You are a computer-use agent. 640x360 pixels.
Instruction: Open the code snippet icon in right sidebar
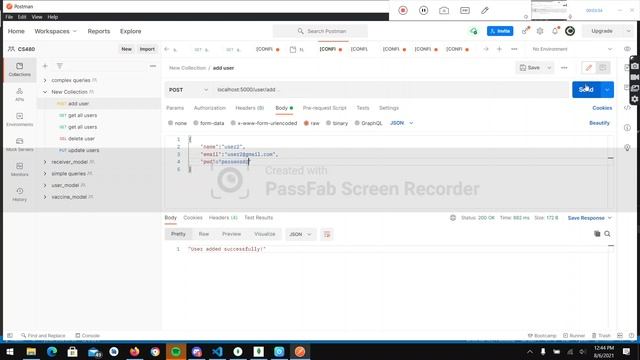(x=627, y=108)
